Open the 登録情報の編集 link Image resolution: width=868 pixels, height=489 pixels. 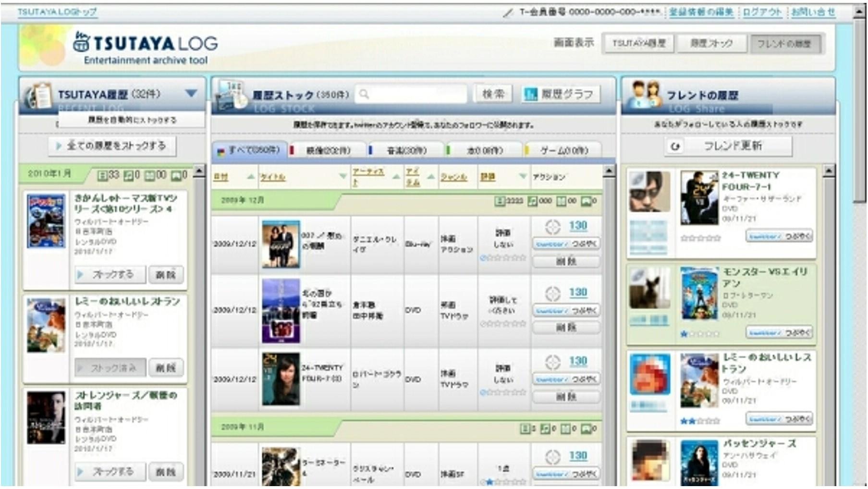(x=701, y=12)
